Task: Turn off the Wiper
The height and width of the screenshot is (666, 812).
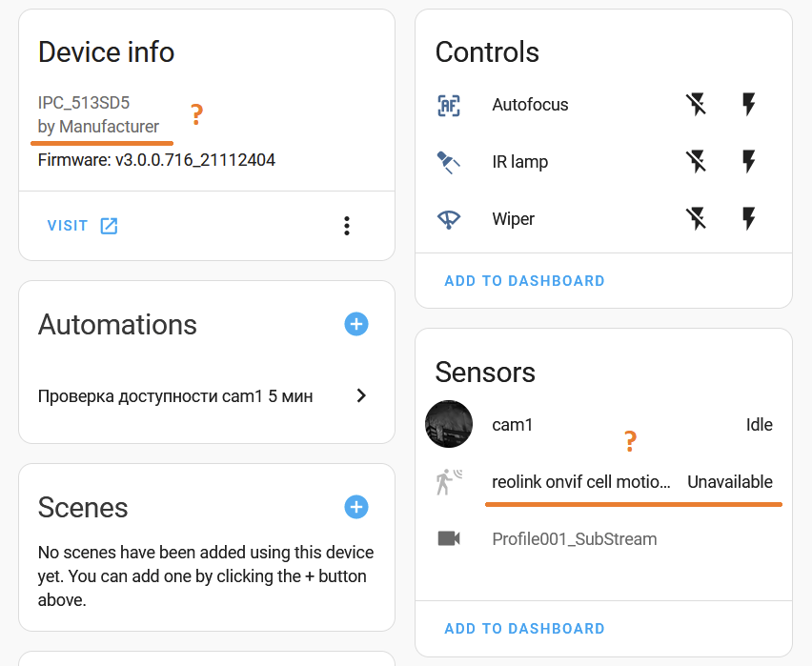Action: click(x=696, y=218)
